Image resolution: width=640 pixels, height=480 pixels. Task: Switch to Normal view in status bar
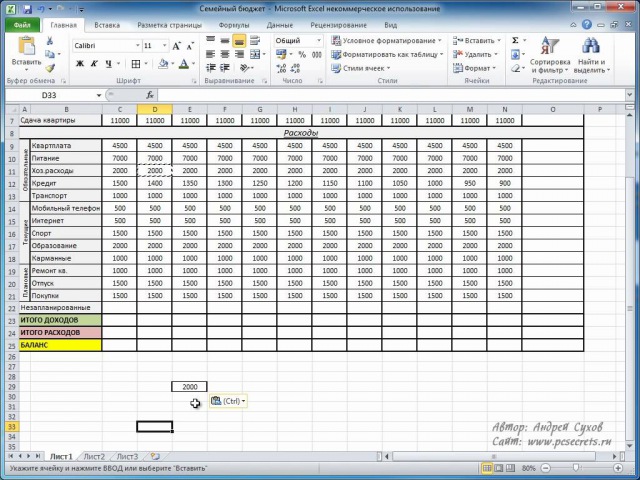coord(487,468)
